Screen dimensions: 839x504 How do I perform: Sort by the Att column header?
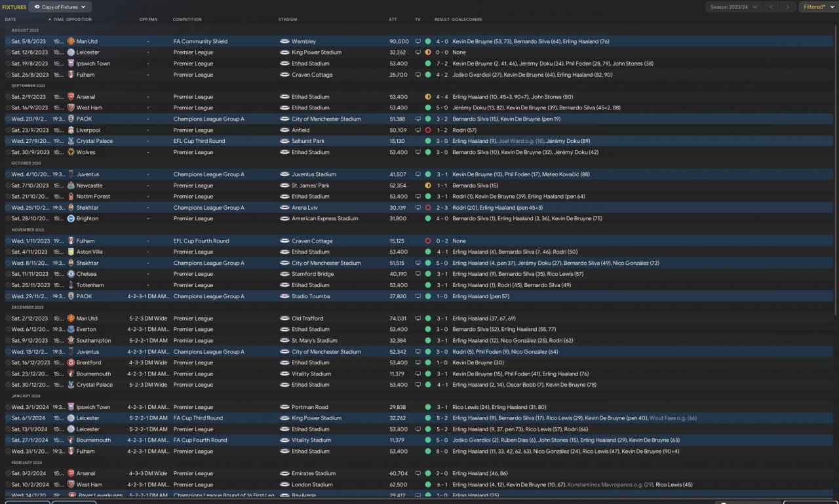coord(393,20)
